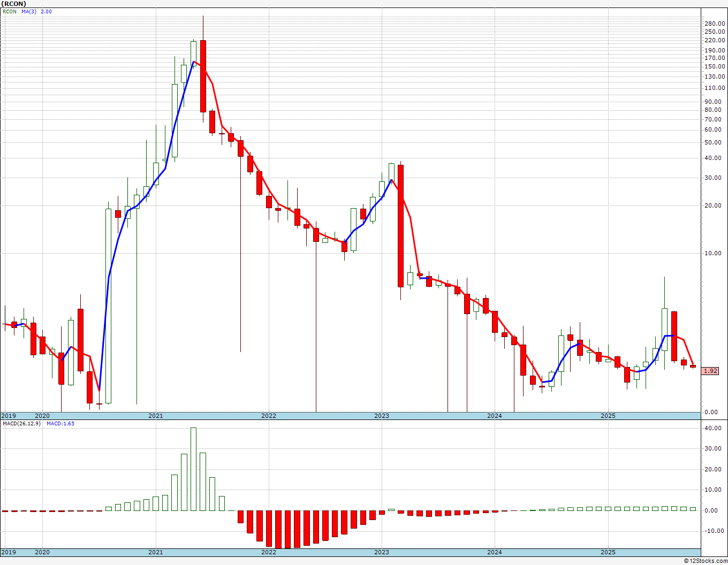Select the 10.00 label on MACD axis
The height and width of the screenshot is (565, 728).
point(713,490)
